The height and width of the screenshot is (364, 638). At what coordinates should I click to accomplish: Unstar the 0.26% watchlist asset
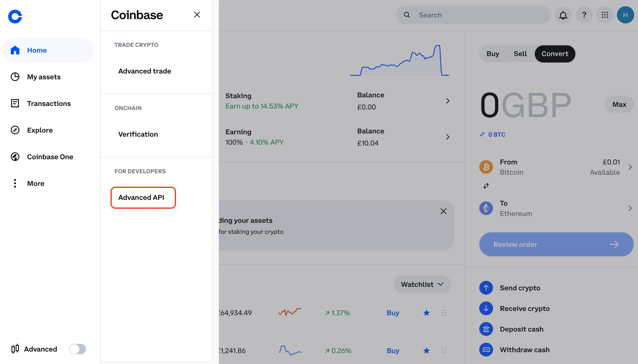[426, 350]
